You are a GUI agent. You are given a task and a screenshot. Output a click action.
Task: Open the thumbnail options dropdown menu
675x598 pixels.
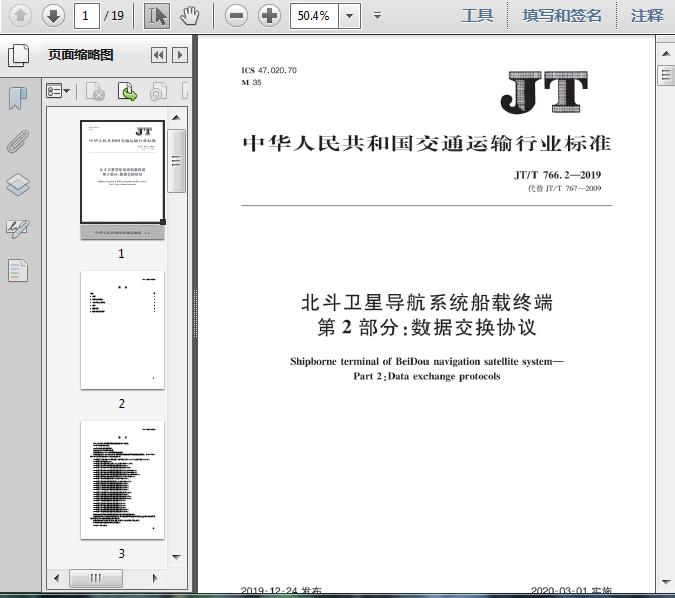58,91
